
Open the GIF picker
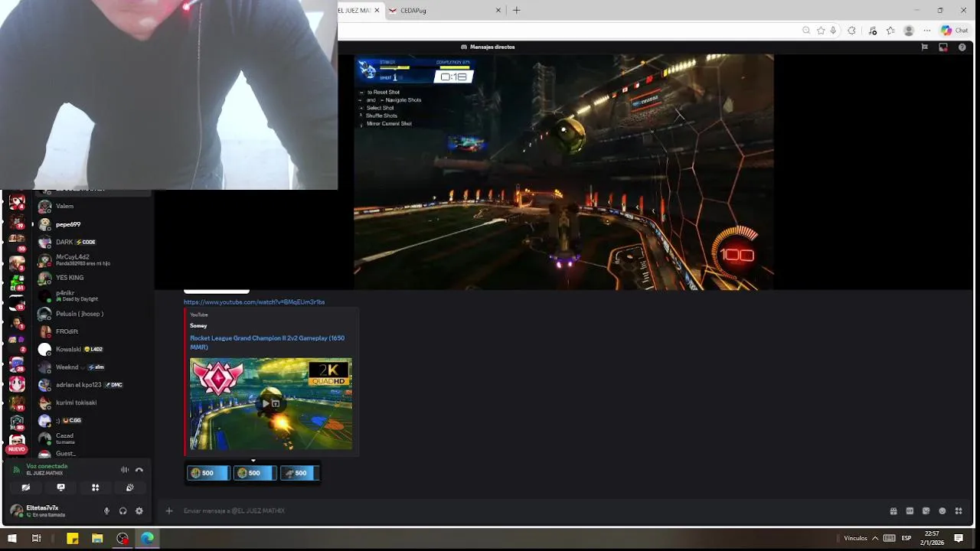coord(910,510)
